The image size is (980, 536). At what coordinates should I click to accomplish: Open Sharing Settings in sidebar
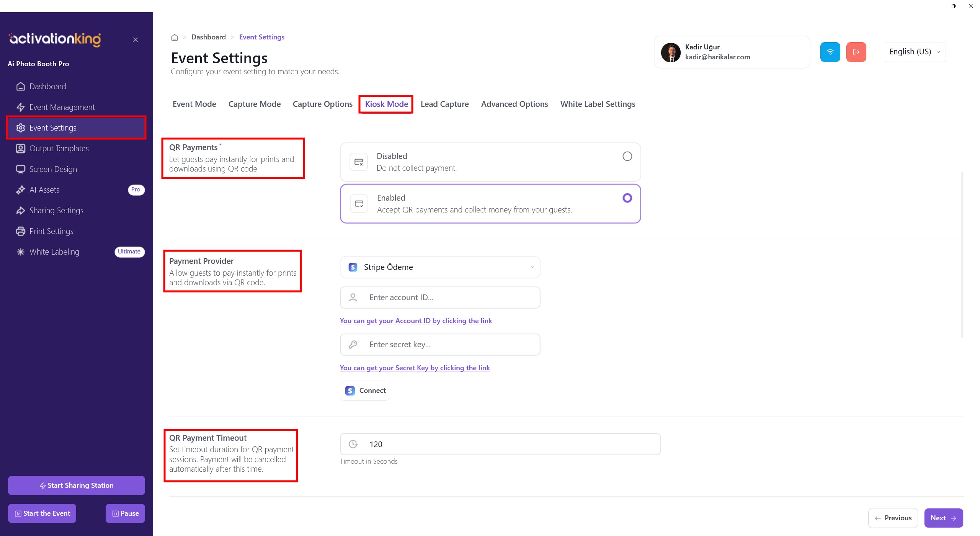(56, 211)
